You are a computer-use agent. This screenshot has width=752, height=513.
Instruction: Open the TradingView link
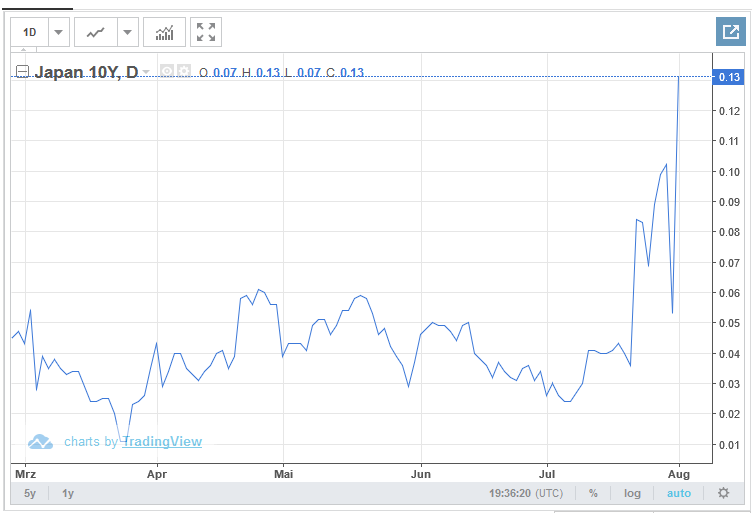162,441
